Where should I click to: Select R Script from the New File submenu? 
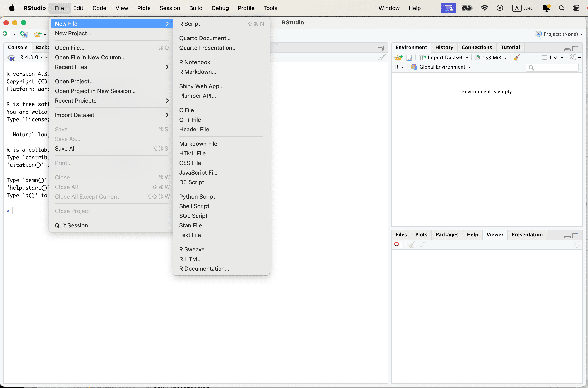click(190, 24)
